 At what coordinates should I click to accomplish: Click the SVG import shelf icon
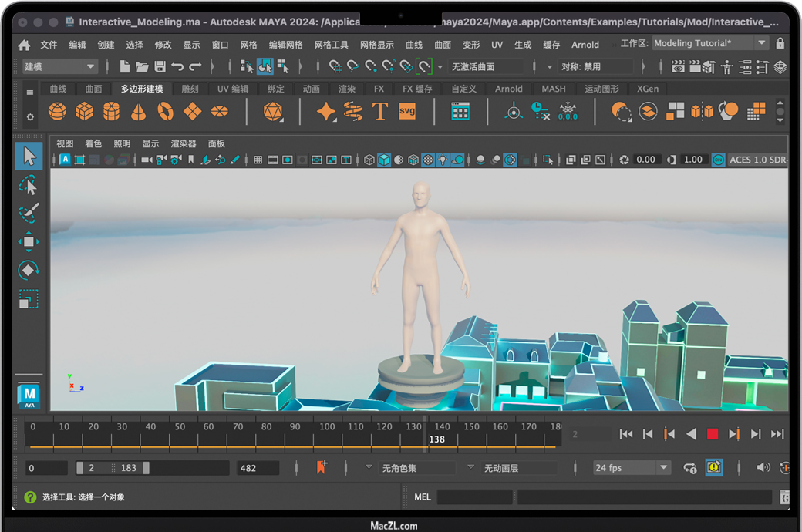407,112
